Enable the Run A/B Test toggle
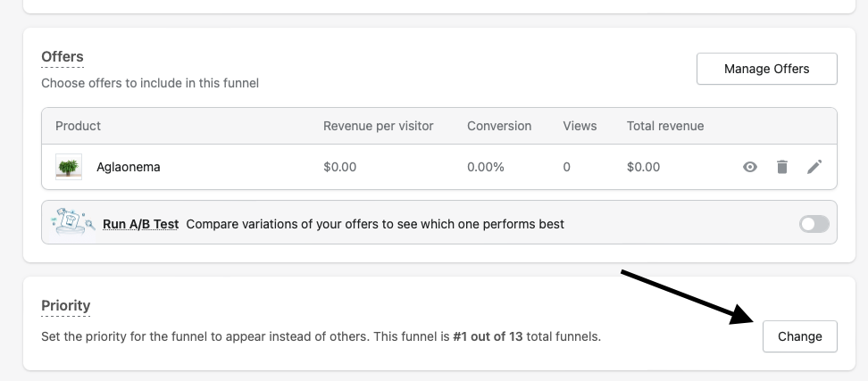868x381 pixels. pyautogui.click(x=814, y=224)
